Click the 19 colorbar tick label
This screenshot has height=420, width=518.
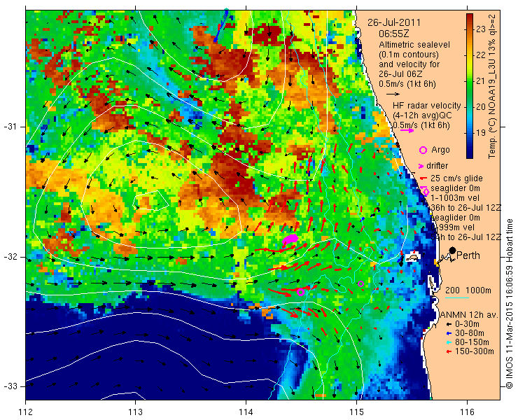pyautogui.click(x=481, y=133)
